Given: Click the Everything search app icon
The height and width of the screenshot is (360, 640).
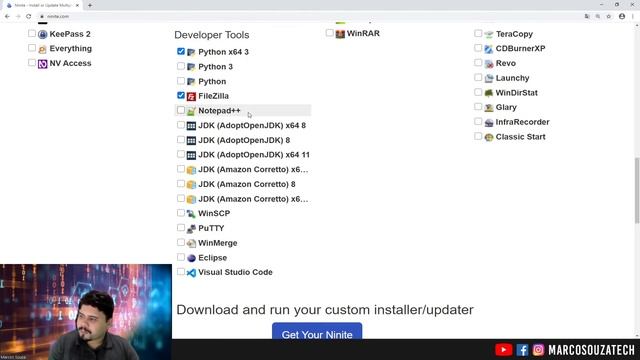Looking at the screenshot, I should [42, 49].
